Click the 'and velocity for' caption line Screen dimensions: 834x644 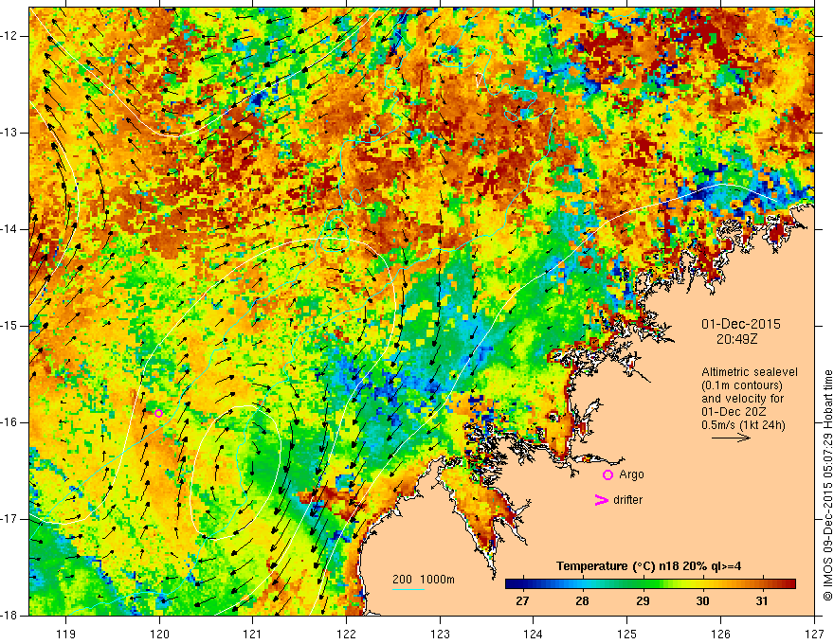click(742, 399)
